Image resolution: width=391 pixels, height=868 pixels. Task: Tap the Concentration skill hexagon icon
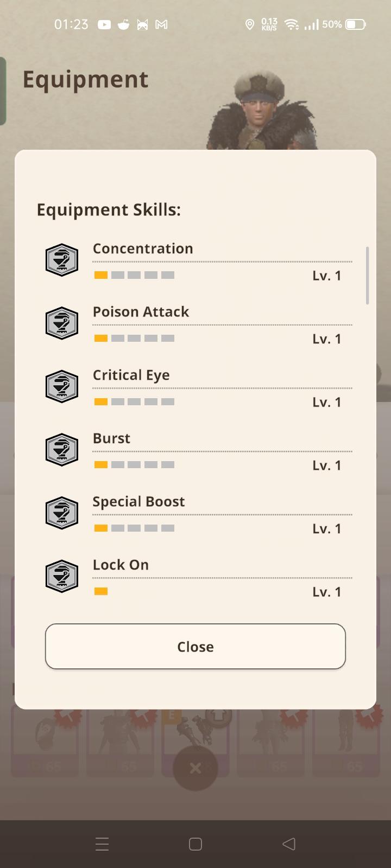pyautogui.click(x=62, y=260)
